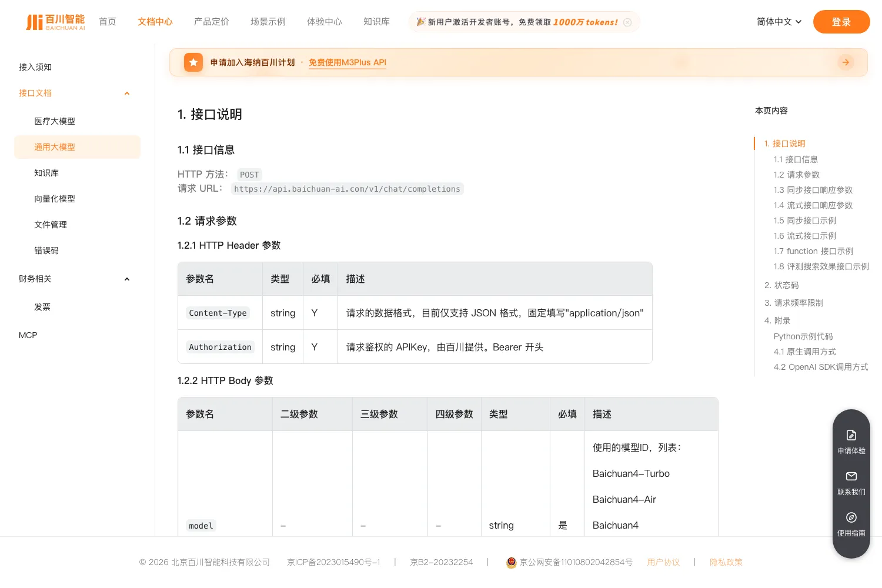This screenshot has height=588, width=882.
Task: Select 知识库 in the left sidebar
Action: pyautogui.click(x=46, y=173)
